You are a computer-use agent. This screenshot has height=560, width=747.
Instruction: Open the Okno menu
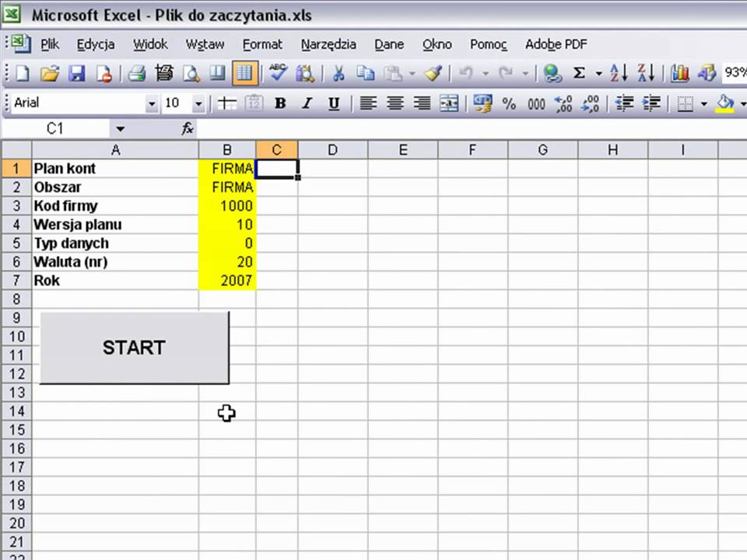(437, 44)
